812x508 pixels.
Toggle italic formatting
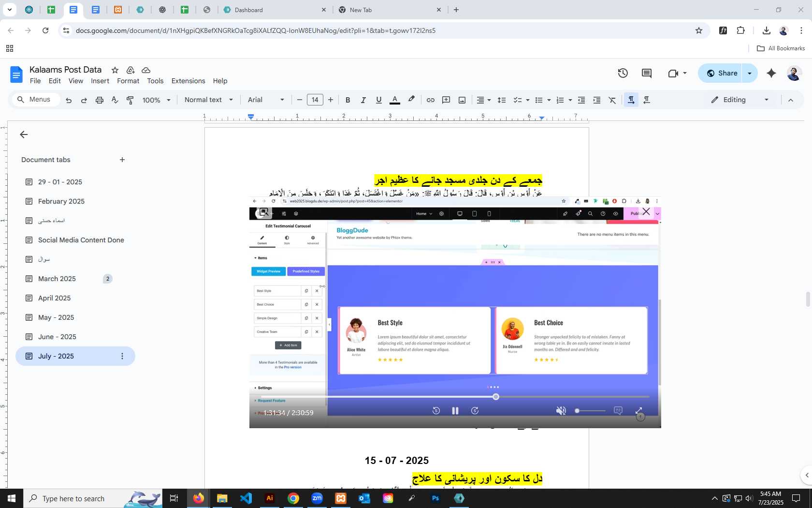pos(363,100)
